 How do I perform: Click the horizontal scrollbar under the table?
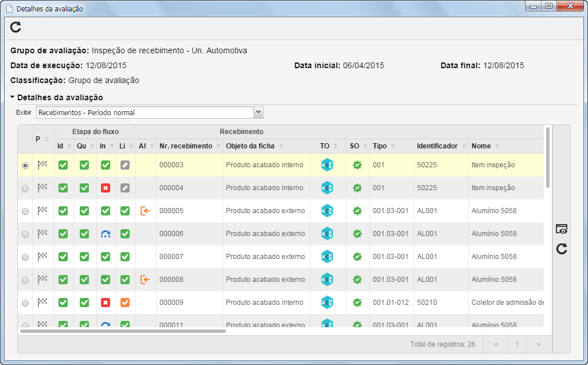(123, 331)
